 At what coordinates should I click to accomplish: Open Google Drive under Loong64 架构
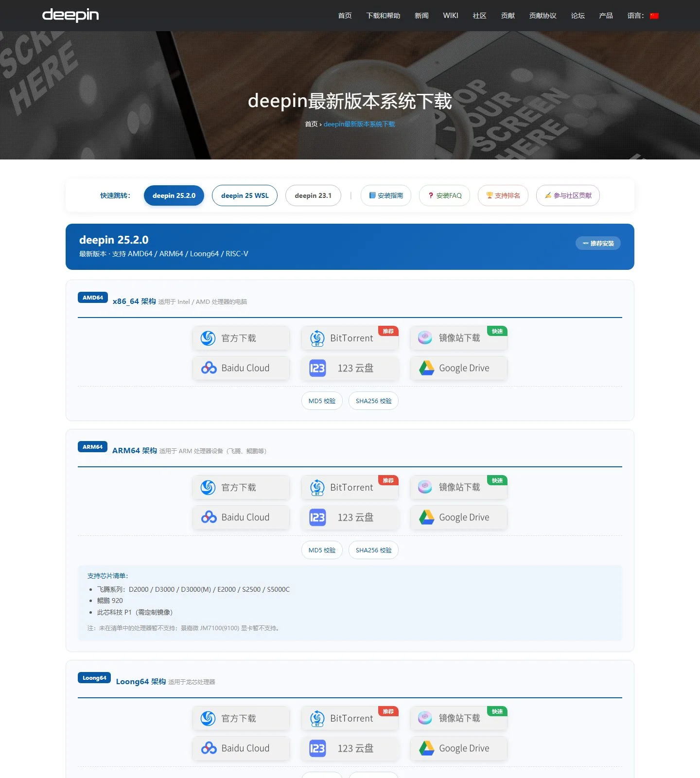(459, 748)
